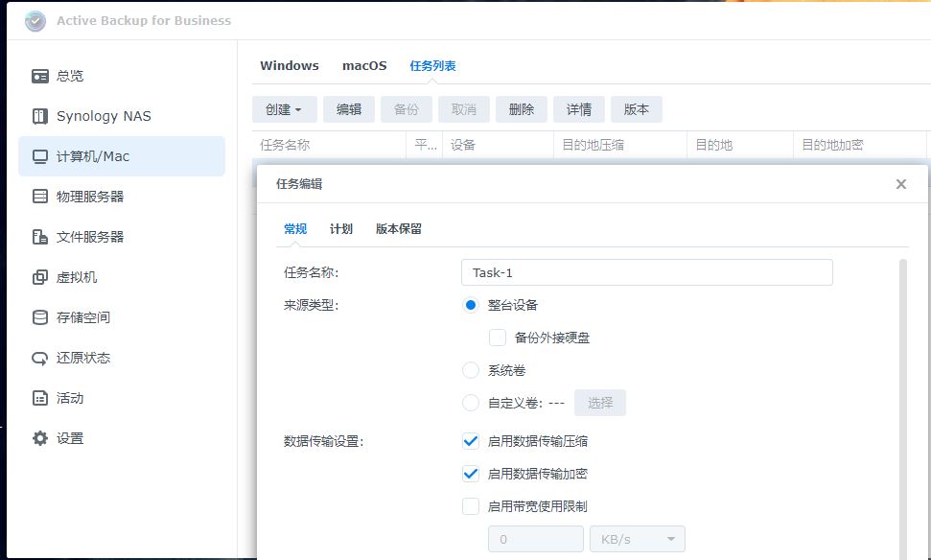Click the 任务名称 input field
Image resolution: width=931 pixels, height=560 pixels.
(x=646, y=272)
